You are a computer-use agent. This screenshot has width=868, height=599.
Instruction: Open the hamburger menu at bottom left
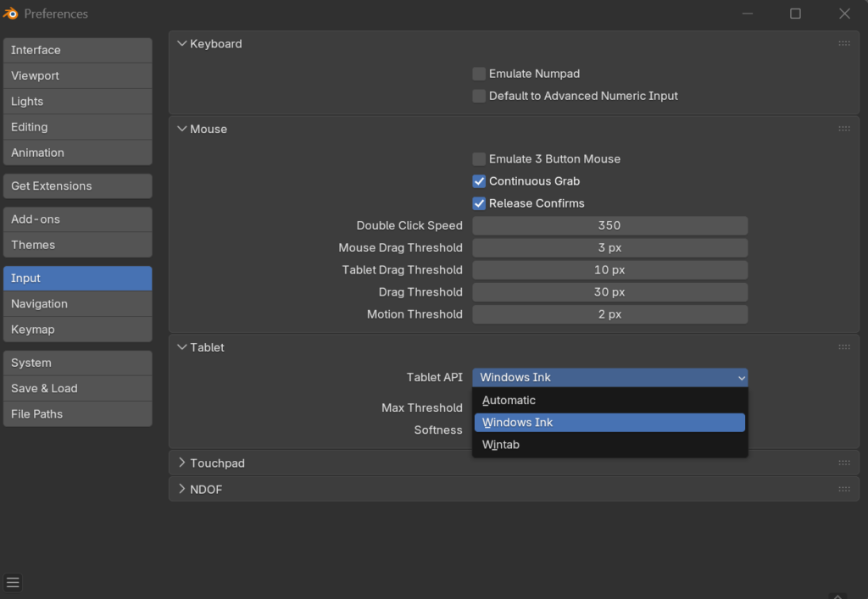point(13,583)
